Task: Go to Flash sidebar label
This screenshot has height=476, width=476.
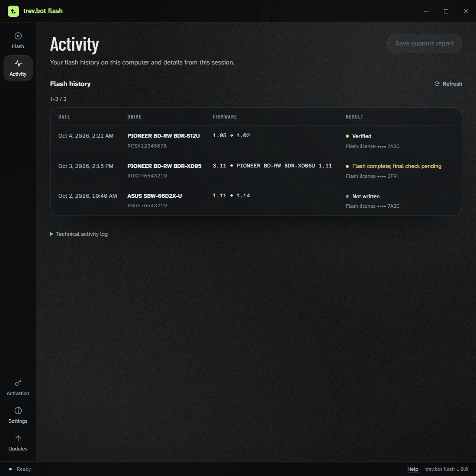Action: 18,46
